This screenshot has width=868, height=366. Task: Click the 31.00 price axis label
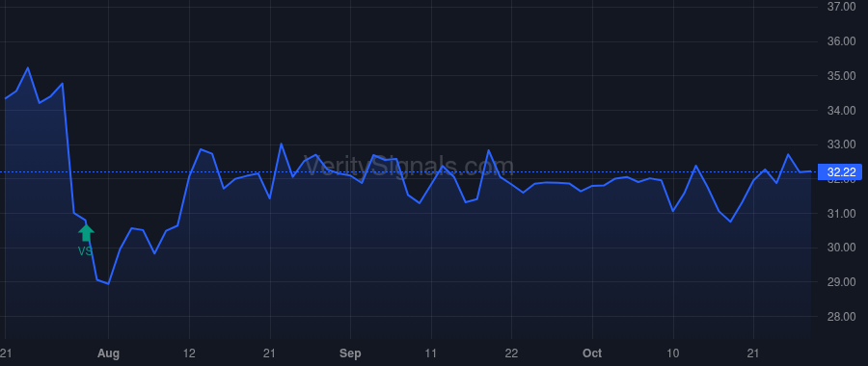coord(841,214)
